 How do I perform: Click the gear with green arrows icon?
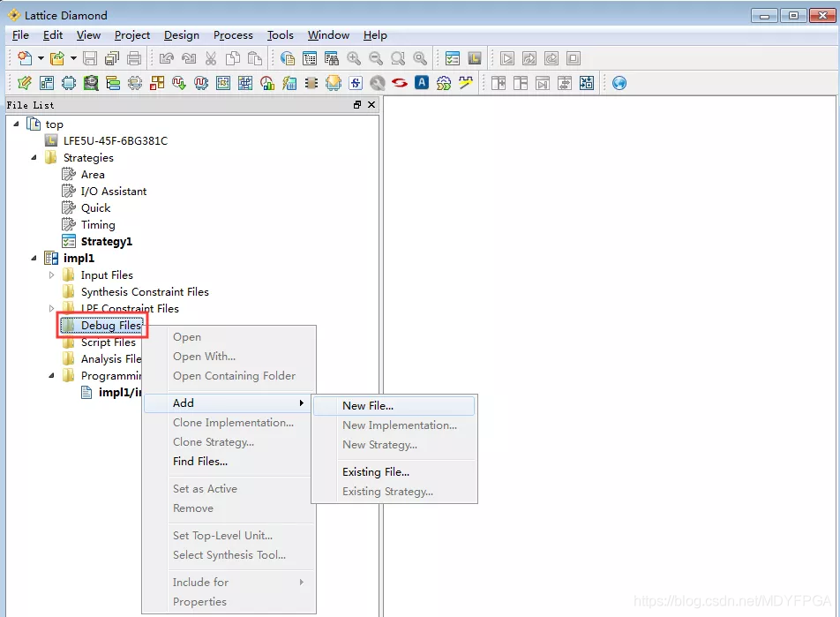pyautogui.click(x=444, y=83)
